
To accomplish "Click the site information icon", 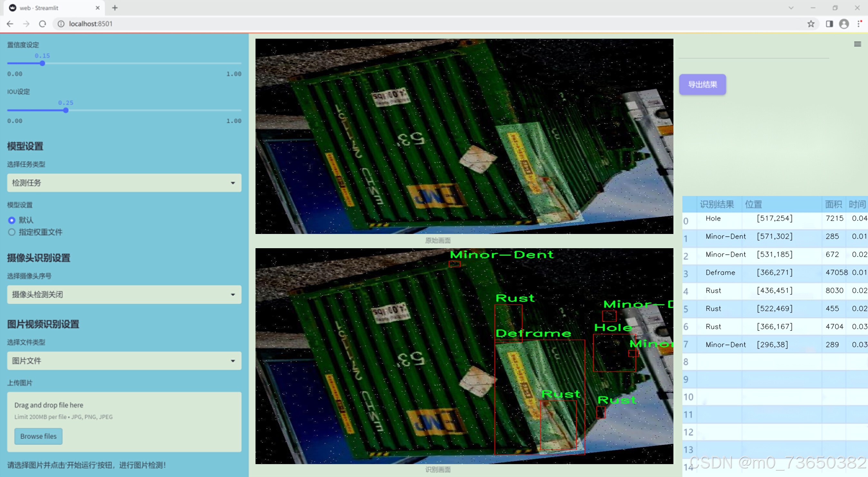I will [x=61, y=24].
